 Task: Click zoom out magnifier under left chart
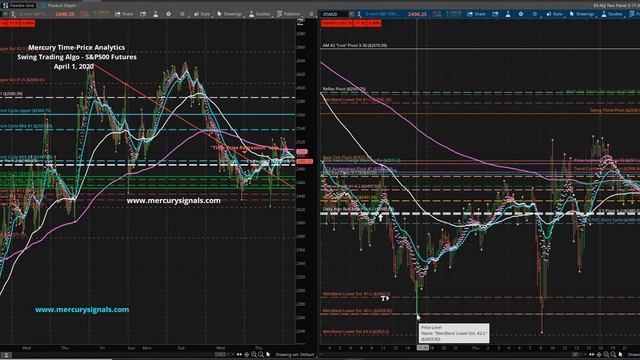[260, 355]
